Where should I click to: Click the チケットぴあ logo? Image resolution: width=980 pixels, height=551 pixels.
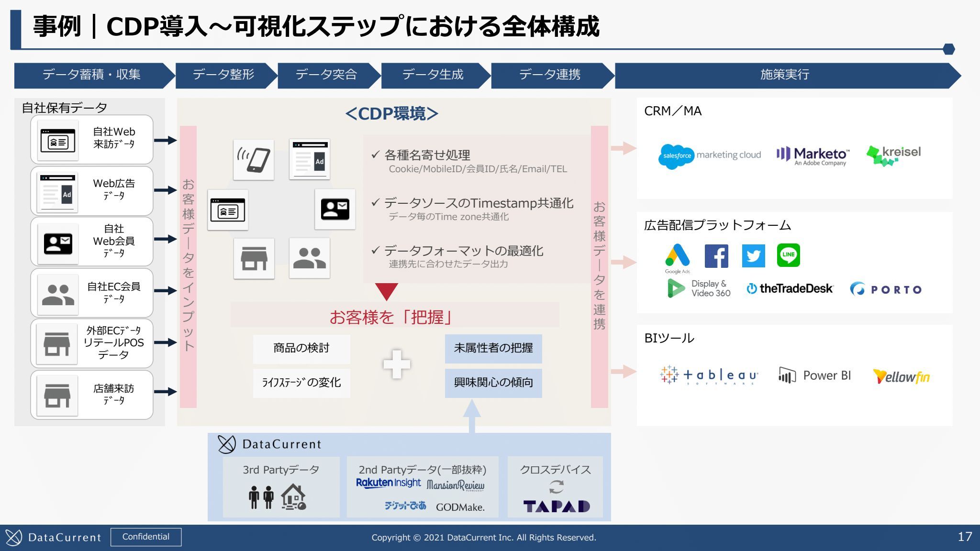405,506
